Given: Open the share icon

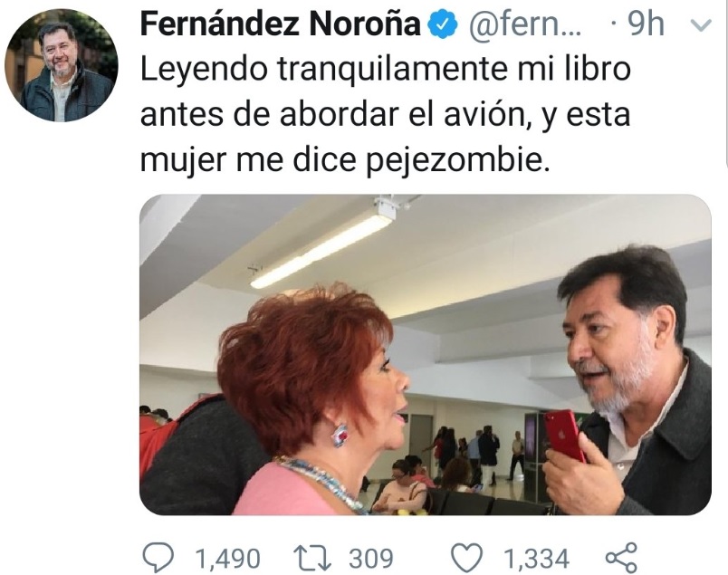Looking at the screenshot, I should click(622, 557).
